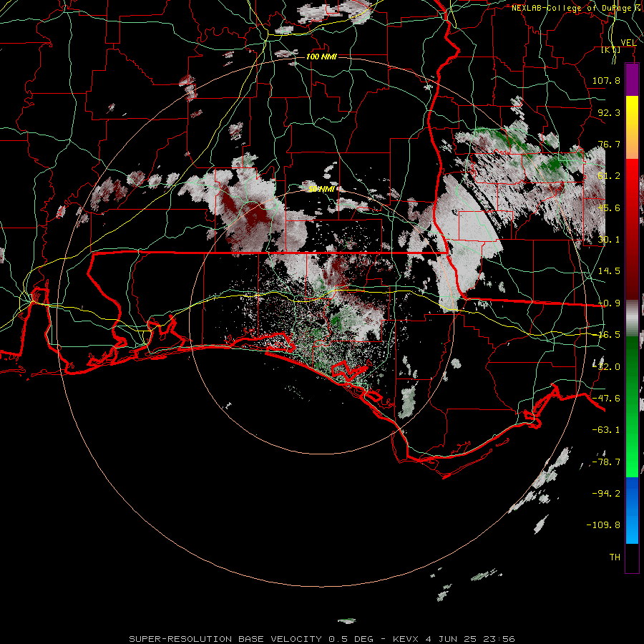Click the NEXLAB-College of DuPage label
The height and width of the screenshot is (644, 644).
pyautogui.click(x=576, y=8)
